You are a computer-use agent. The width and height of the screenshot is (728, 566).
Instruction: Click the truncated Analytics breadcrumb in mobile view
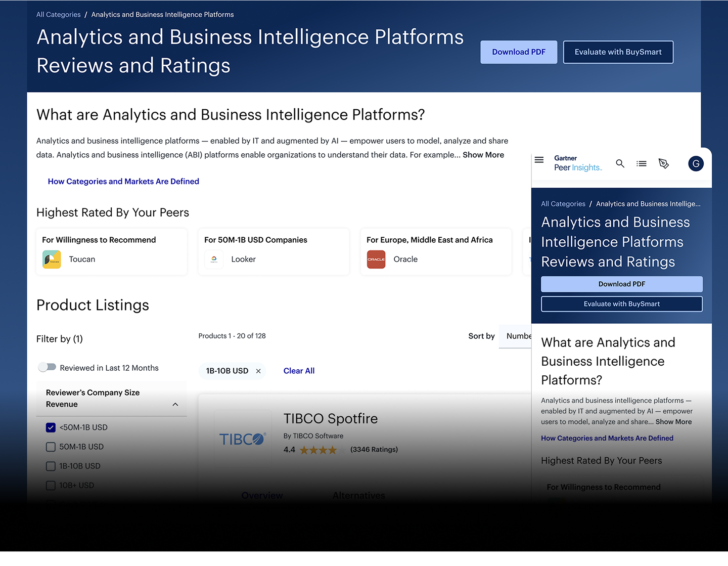(648, 204)
